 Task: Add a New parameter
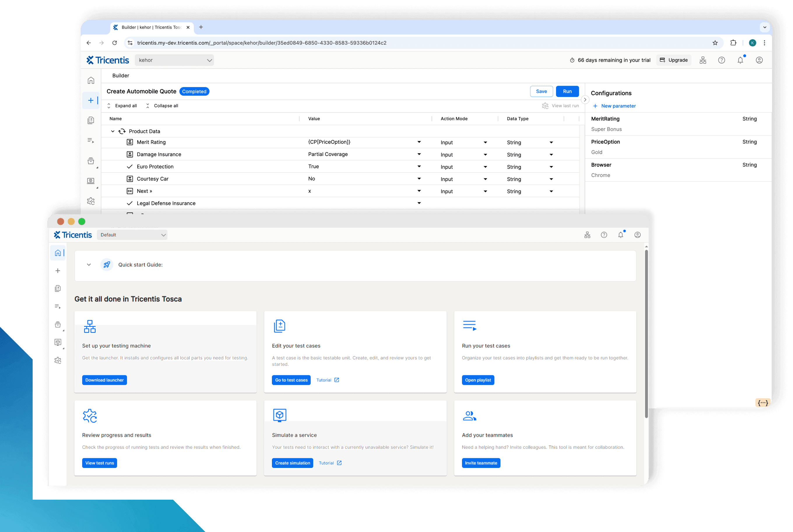click(614, 106)
